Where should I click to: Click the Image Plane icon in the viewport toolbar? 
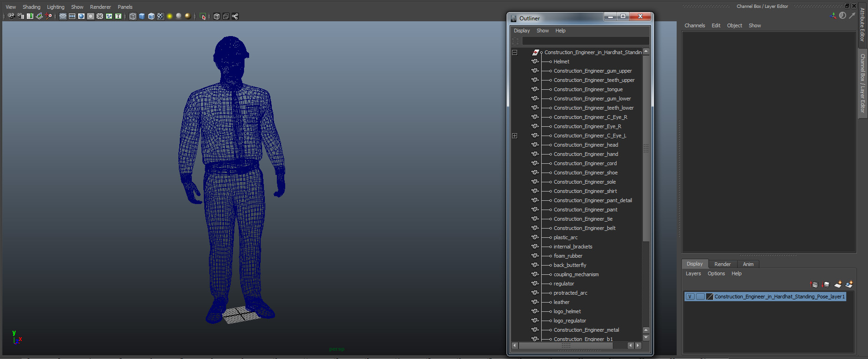[x=39, y=16]
